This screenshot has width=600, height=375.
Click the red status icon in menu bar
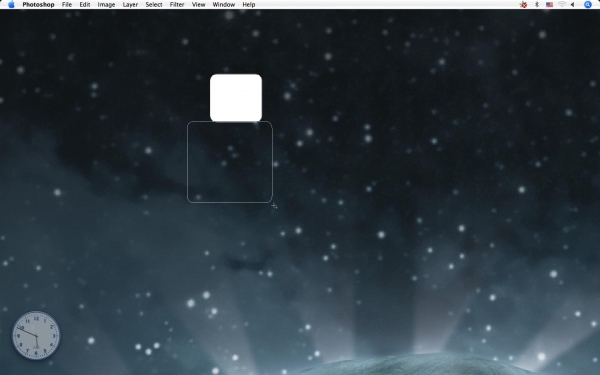click(523, 5)
